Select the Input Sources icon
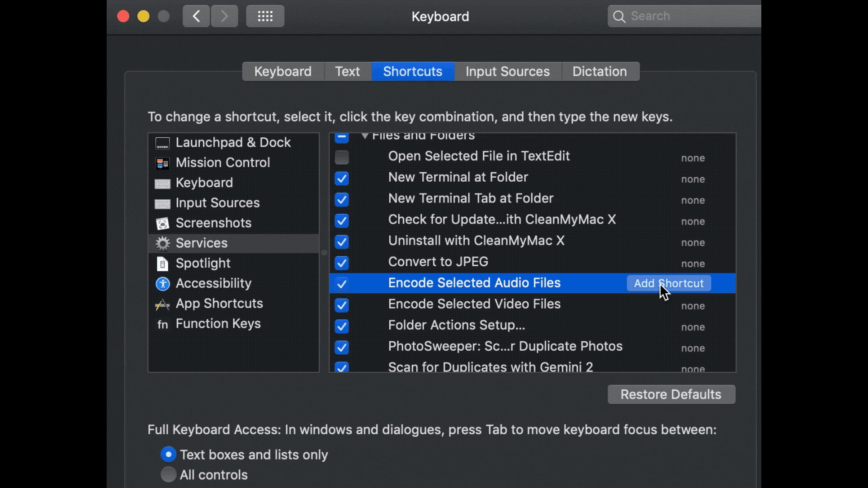This screenshot has width=868, height=488. click(x=162, y=202)
